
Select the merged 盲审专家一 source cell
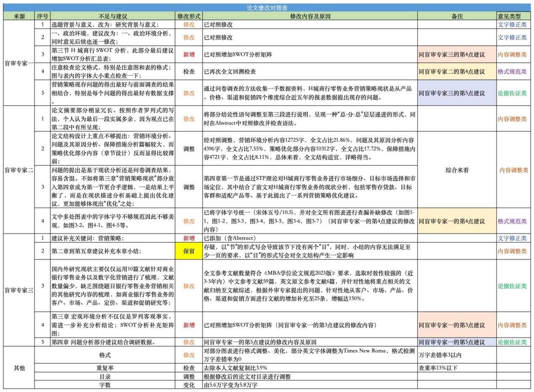19,63
